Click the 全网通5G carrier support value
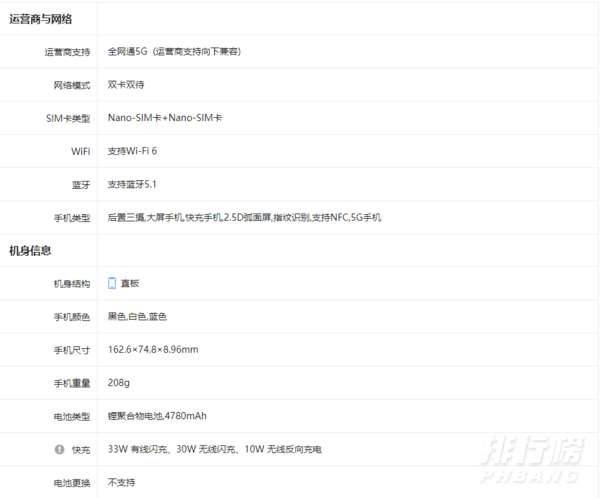Screen dimensions: 600x498 128,51
